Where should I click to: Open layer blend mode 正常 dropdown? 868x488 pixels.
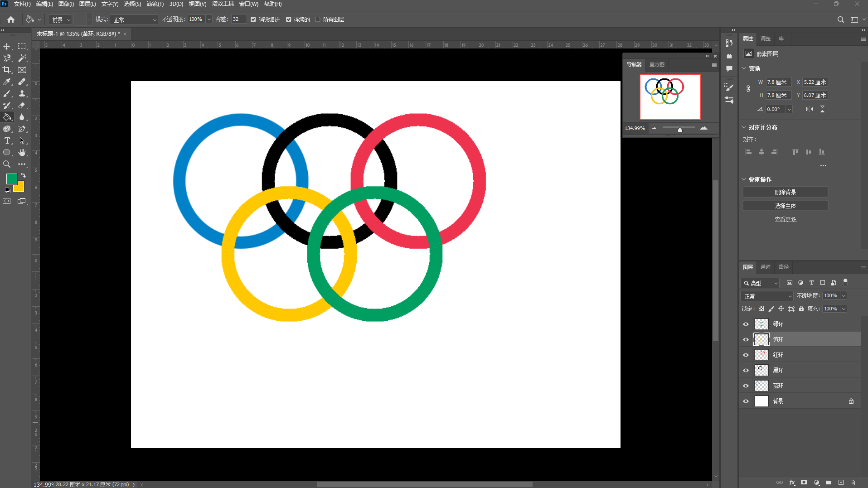(x=767, y=296)
